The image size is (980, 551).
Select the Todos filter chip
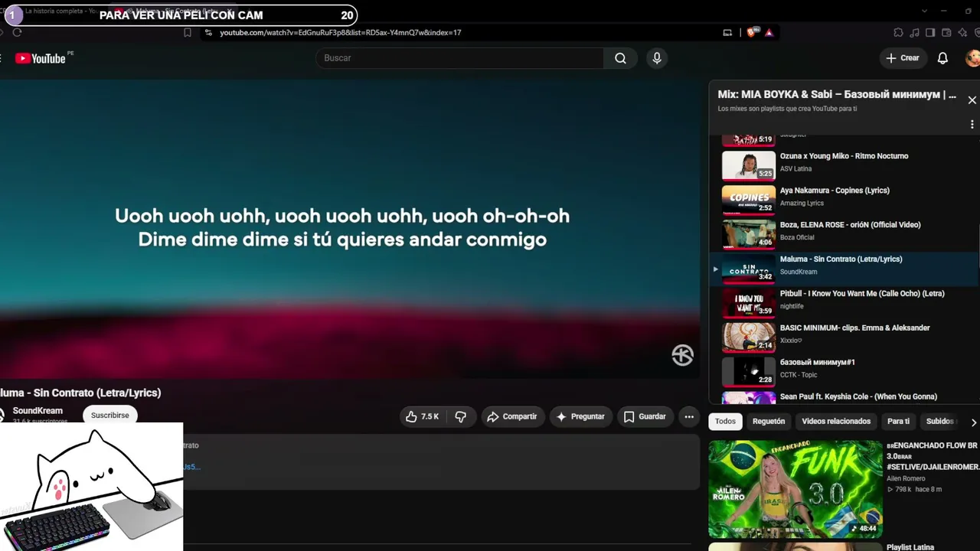pos(725,422)
